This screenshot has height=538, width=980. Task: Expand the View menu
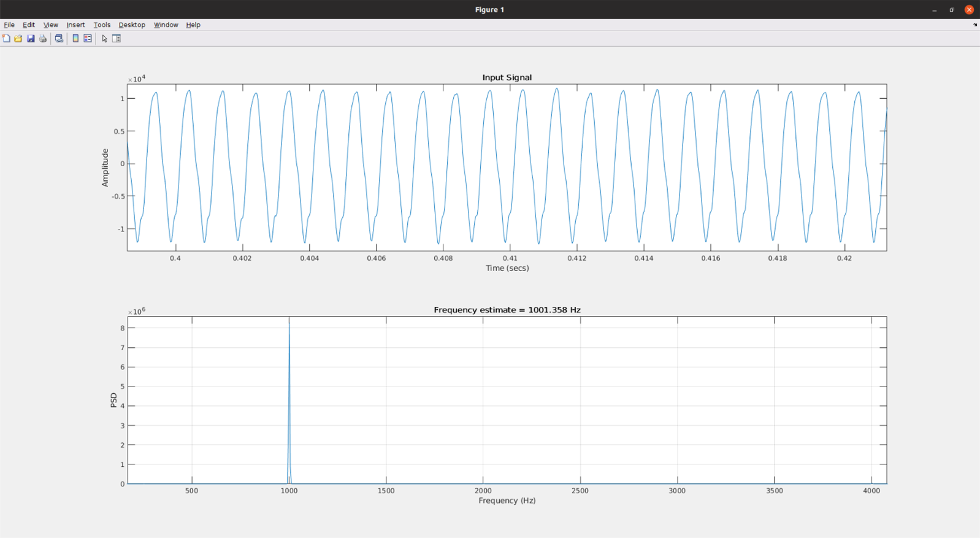point(50,25)
